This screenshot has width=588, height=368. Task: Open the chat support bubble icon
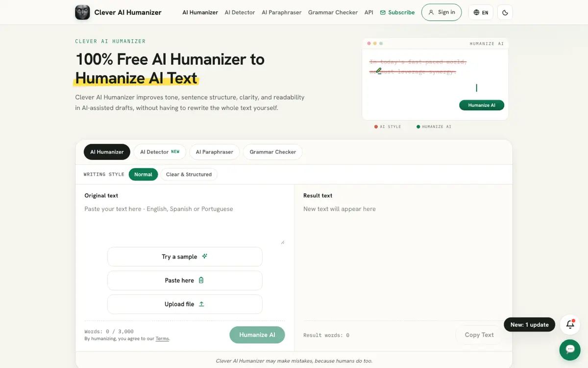(x=570, y=350)
